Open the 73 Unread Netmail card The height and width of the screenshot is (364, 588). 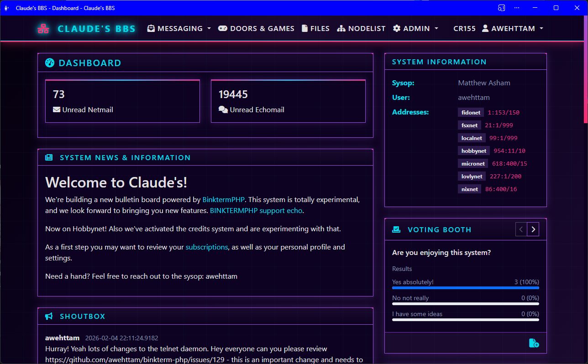pyautogui.click(x=122, y=101)
